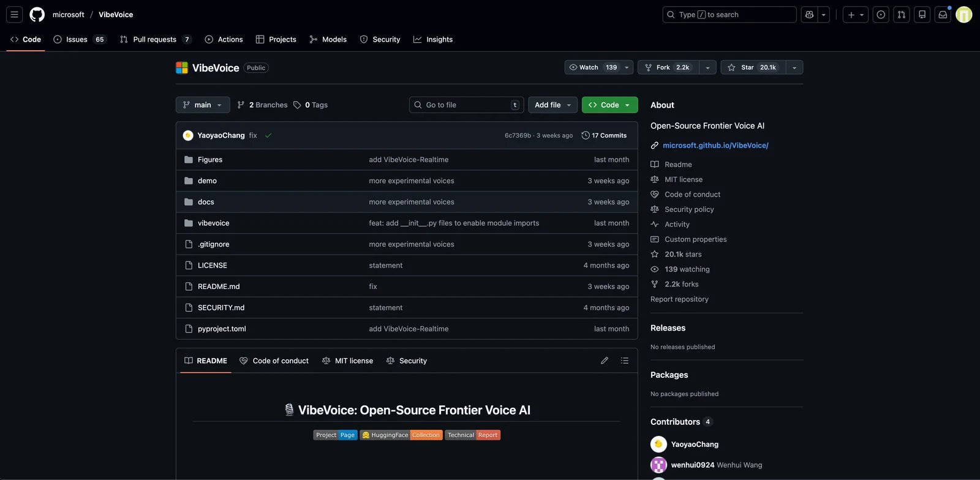This screenshot has width=980, height=480.
Task: Edit the README with pencil icon
Action: (x=605, y=361)
